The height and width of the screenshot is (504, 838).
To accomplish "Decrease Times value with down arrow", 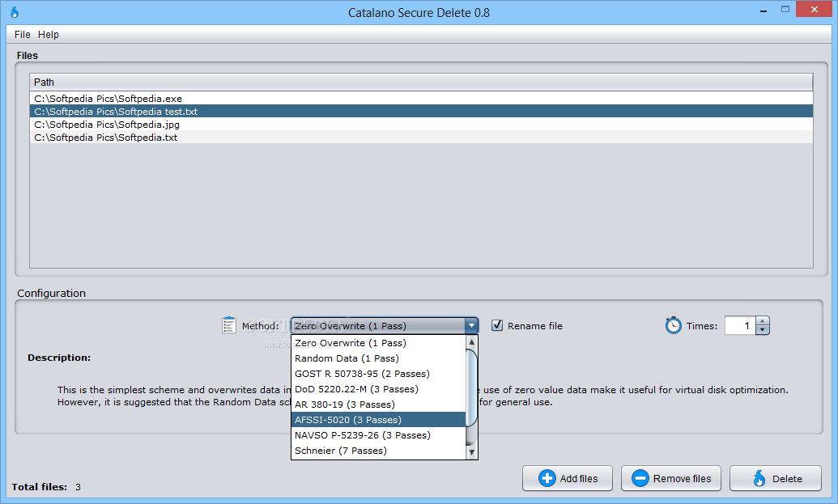I will click(763, 330).
